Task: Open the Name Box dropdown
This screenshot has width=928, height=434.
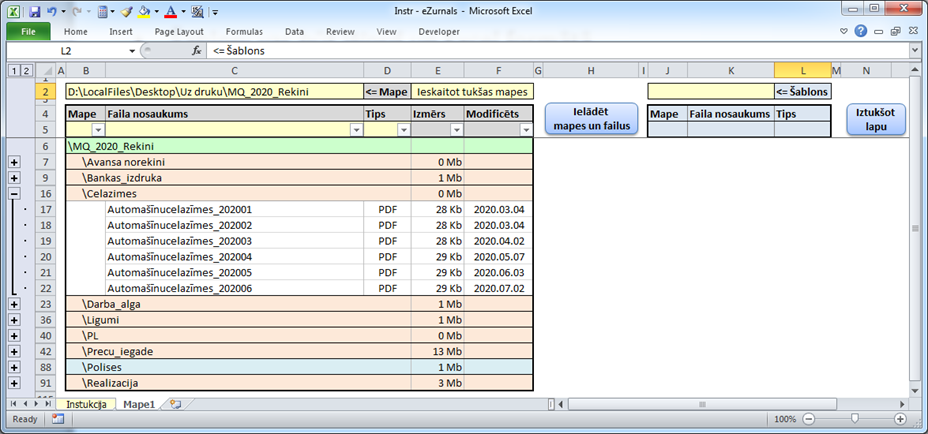Action: [132, 52]
